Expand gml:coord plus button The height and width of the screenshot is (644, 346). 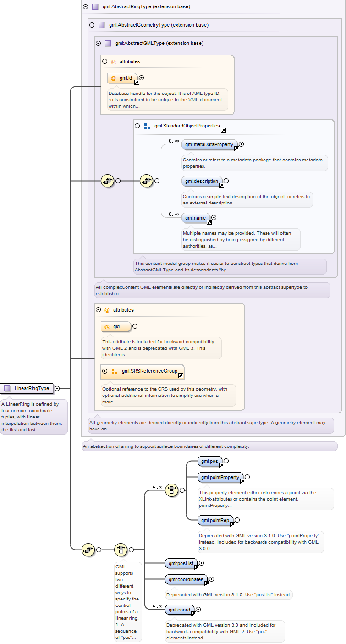coord(198,610)
